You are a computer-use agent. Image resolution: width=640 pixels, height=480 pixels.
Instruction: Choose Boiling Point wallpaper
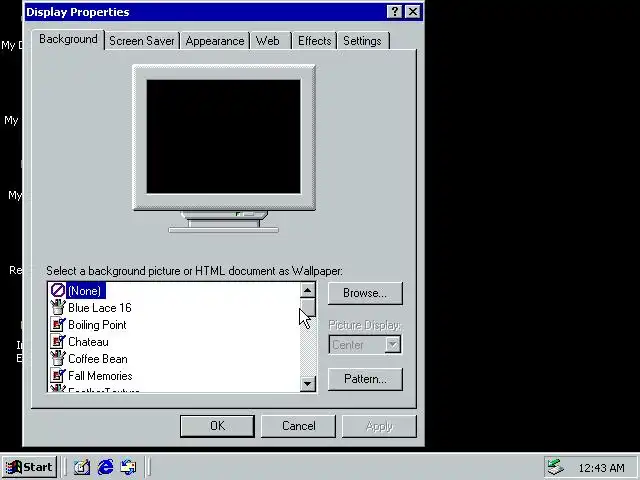point(97,325)
